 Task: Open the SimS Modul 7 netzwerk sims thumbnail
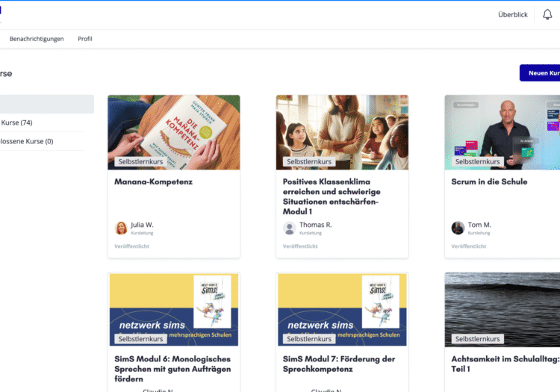(342, 309)
